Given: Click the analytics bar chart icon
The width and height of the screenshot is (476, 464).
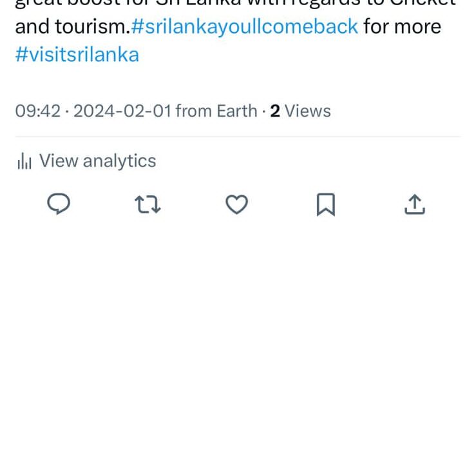Looking at the screenshot, I should coord(24,161).
